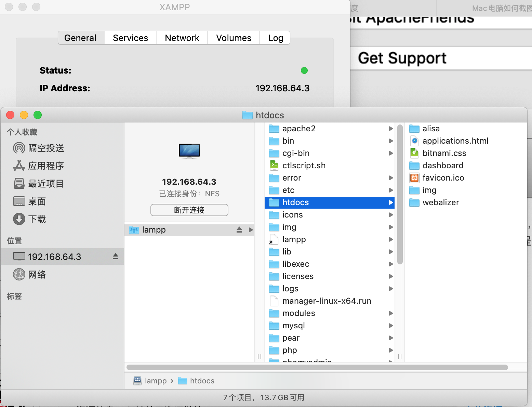Click Get Support in the background browser
The height and width of the screenshot is (407, 532).
click(402, 58)
